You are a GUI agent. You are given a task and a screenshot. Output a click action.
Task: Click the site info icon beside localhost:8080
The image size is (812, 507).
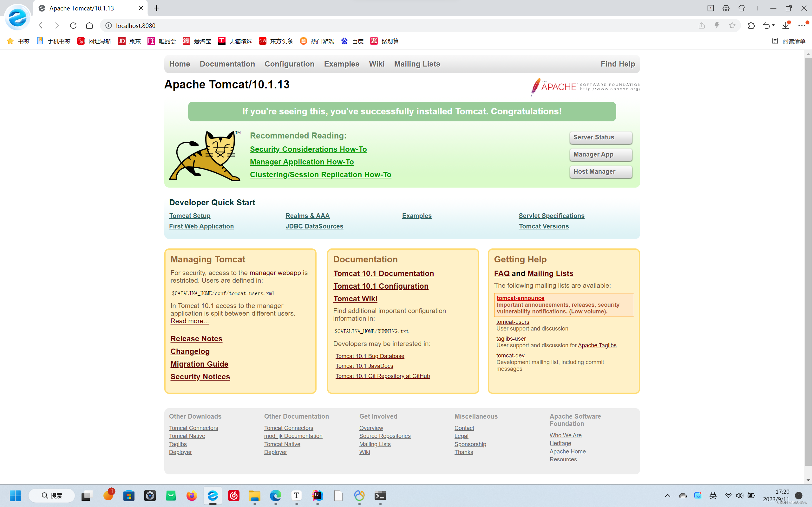tap(108, 25)
